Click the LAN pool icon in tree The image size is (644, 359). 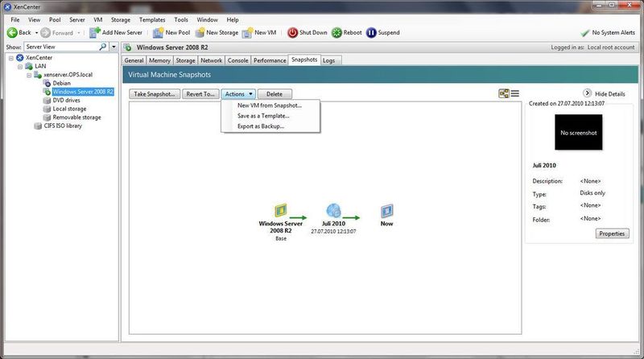point(29,66)
